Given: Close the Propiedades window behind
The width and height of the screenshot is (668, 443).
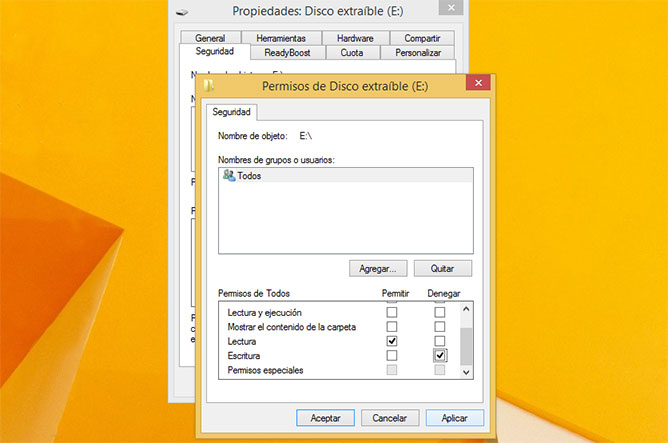Looking at the screenshot, I should coord(451,7).
